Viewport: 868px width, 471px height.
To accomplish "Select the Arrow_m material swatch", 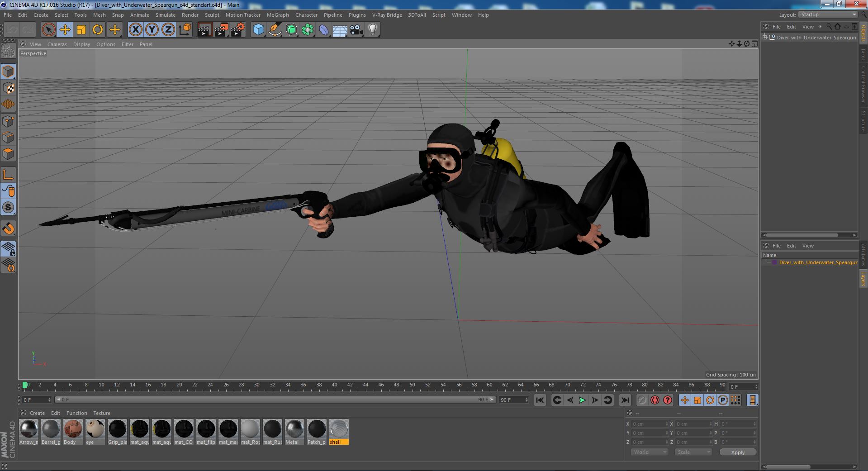I will (x=28, y=432).
